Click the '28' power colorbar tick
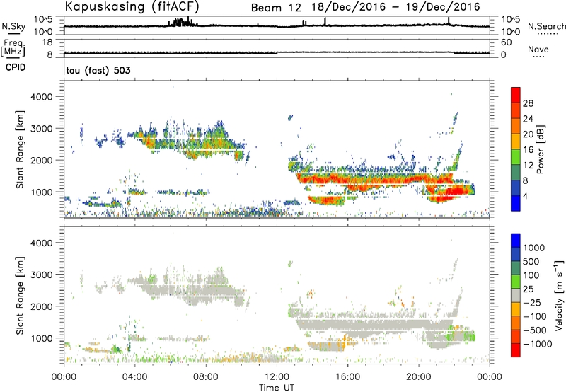The image size is (566, 392). tap(528, 103)
